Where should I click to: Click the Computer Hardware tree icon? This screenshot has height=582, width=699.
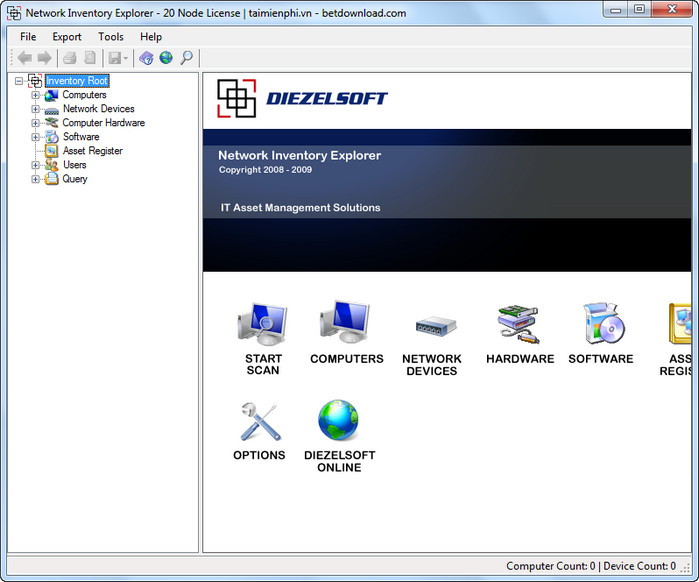pyautogui.click(x=52, y=123)
